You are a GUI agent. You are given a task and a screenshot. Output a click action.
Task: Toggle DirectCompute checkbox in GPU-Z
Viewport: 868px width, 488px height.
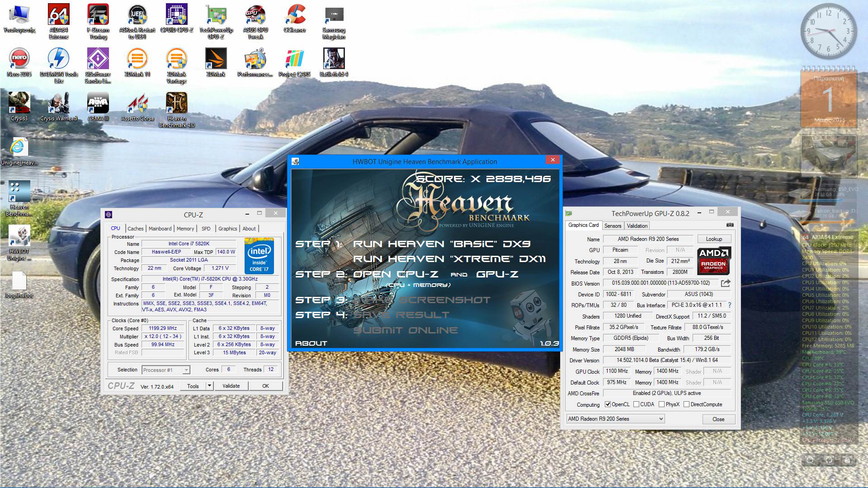(x=686, y=404)
